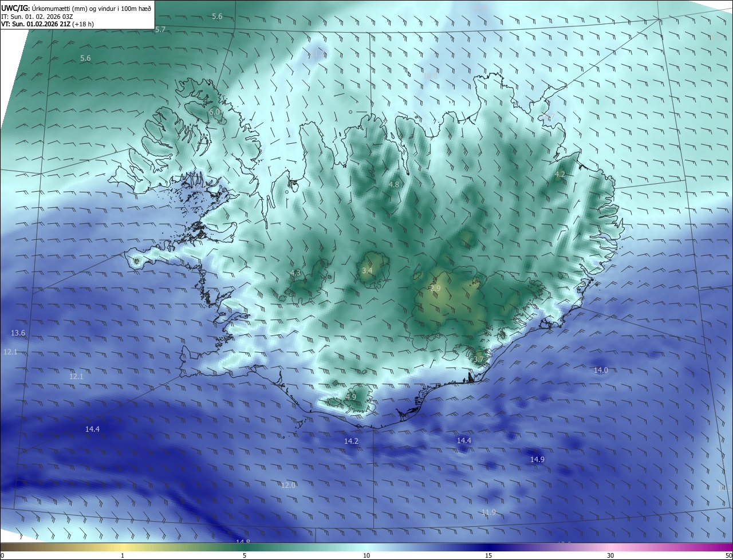Image resolution: width=733 pixels, height=560 pixels.
Task: Click the 4.8 value on the map
Action: coord(393,184)
